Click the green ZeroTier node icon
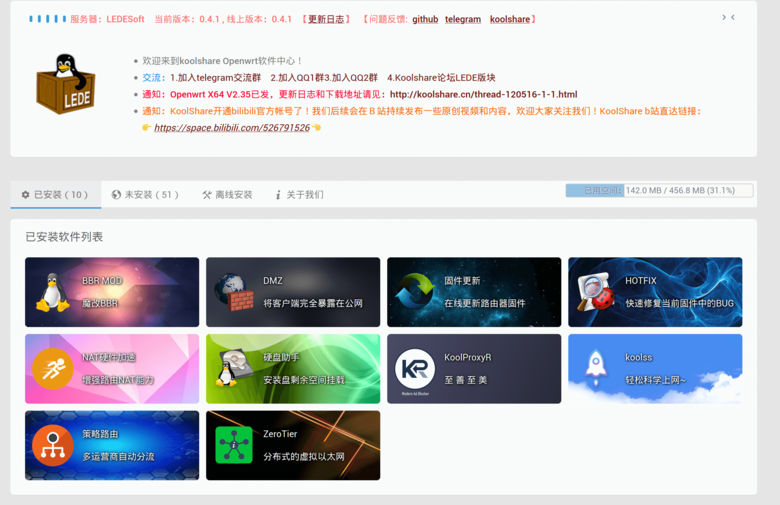Viewport: 780px width, 505px height. (x=234, y=445)
